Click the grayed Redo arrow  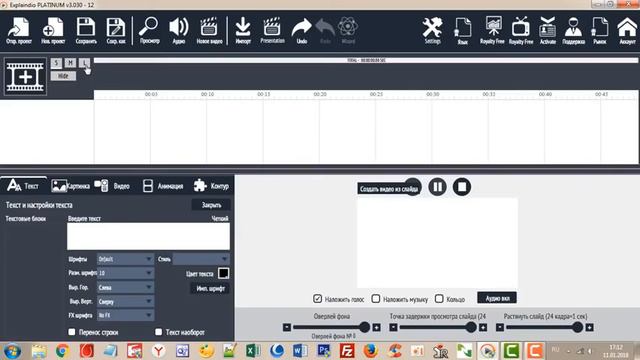tap(325, 30)
